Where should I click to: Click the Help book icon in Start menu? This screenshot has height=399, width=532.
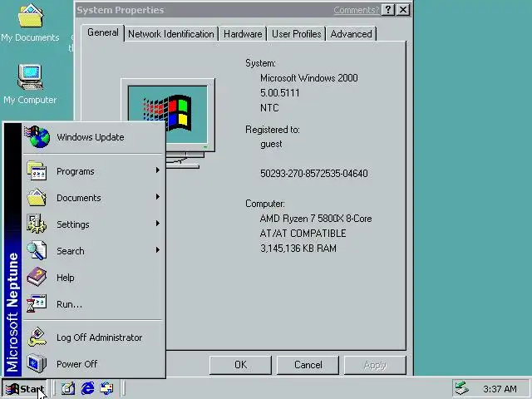[x=37, y=277]
